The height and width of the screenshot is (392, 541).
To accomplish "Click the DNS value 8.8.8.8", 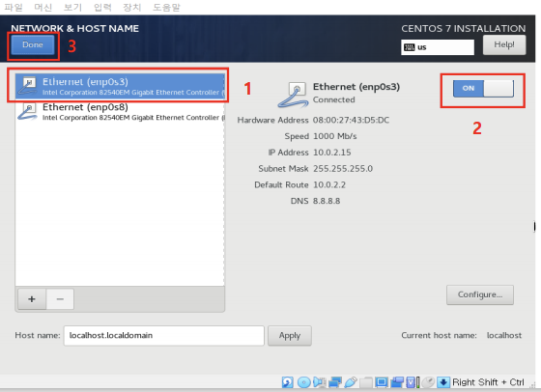I will pos(327,201).
